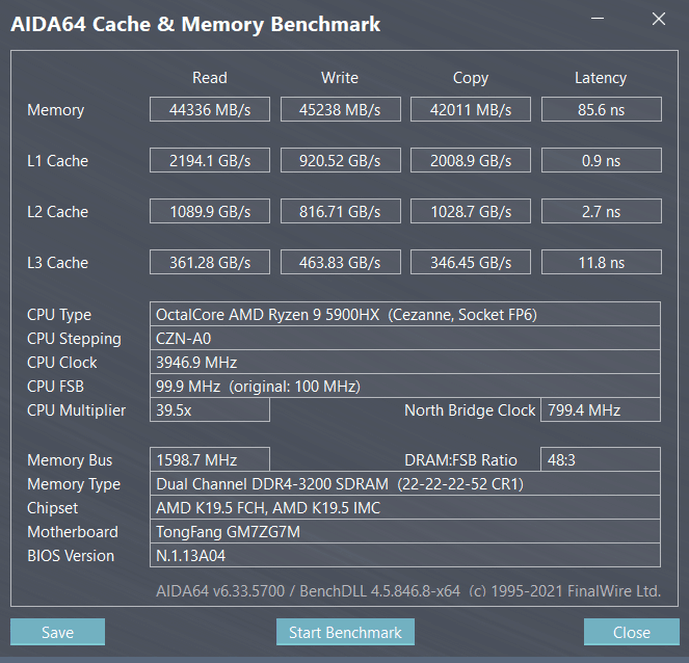Select the L1 Cache Read value
This screenshot has width=689, height=663.
pos(209,161)
